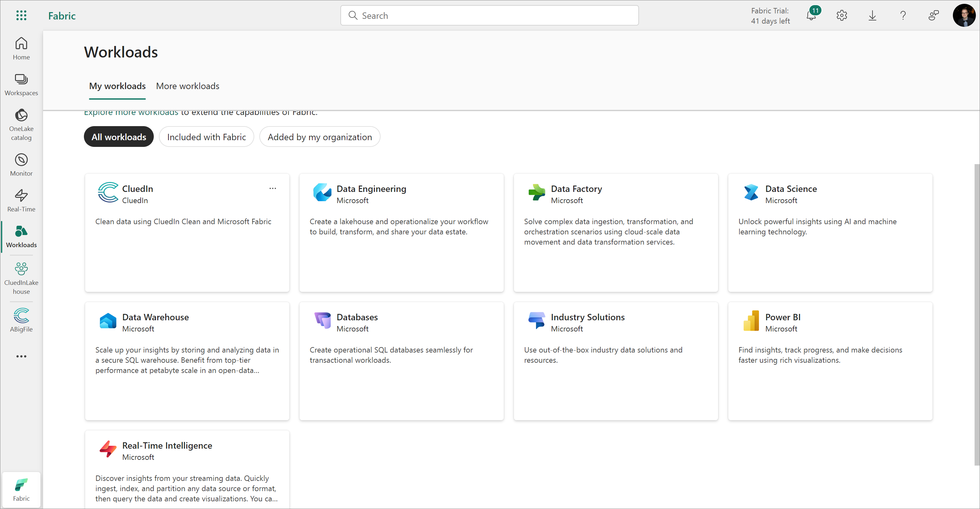980x509 pixels.
Task: Open the Fabric experience switcher at bottom
Action: coord(21,490)
